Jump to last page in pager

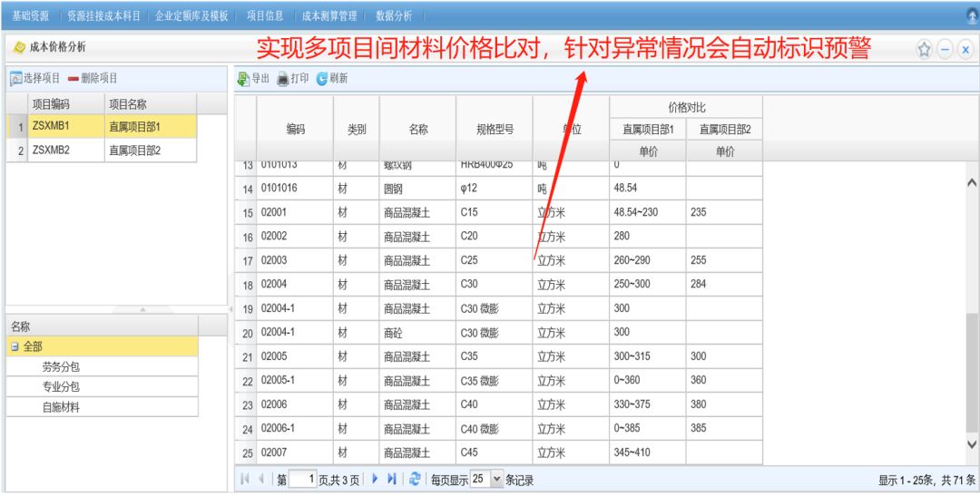(x=393, y=480)
